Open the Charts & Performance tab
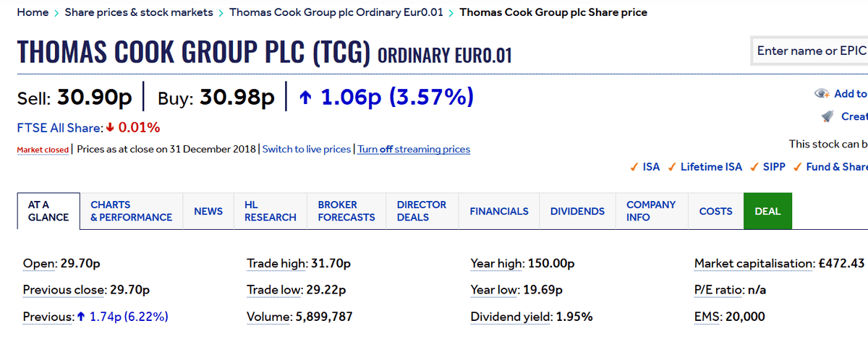The height and width of the screenshot is (339, 868). point(132,211)
